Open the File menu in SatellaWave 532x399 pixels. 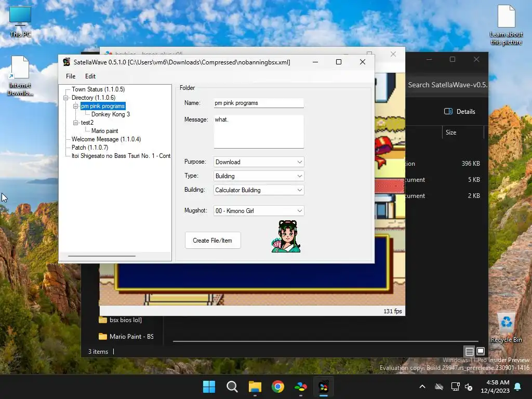71,76
